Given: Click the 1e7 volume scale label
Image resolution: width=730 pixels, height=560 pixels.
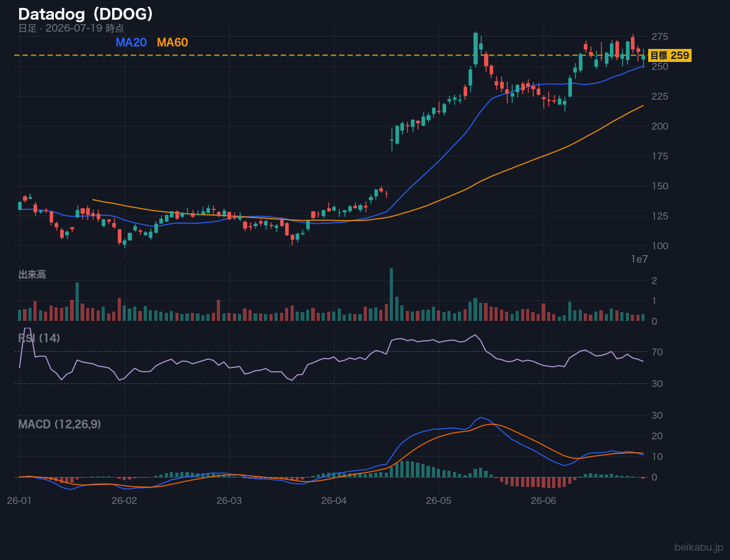Looking at the screenshot, I should point(640,260).
